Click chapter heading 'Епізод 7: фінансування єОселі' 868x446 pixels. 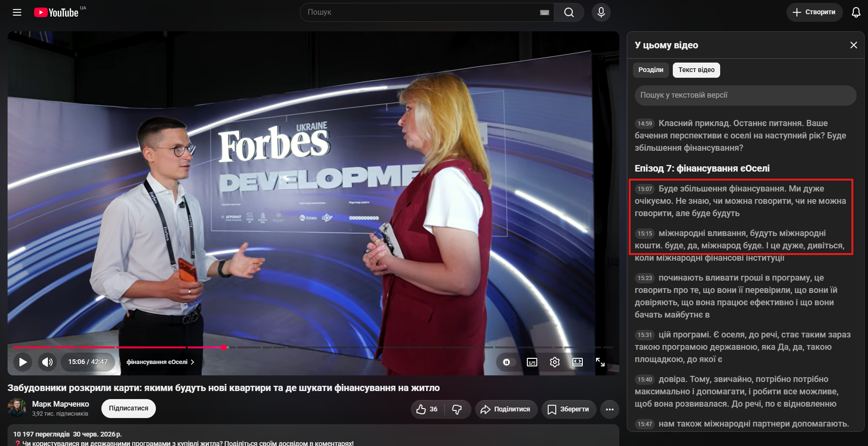point(702,169)
